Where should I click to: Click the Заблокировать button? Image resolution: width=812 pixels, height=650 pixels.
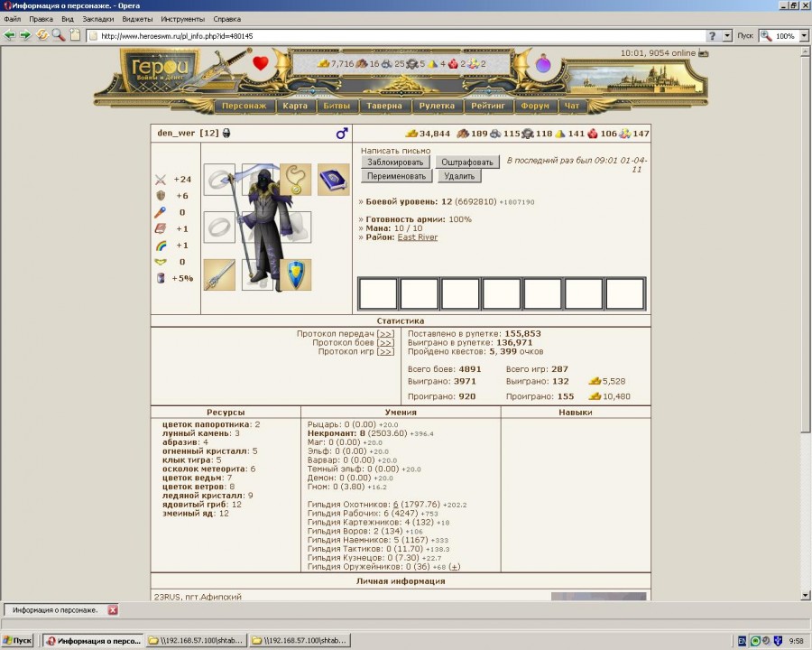pyautogui.click(x=395, y=162)
